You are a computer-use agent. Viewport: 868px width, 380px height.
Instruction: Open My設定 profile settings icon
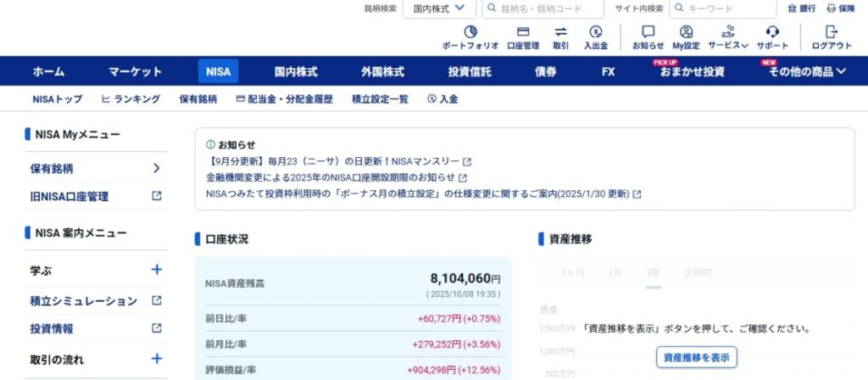point(686,32)
